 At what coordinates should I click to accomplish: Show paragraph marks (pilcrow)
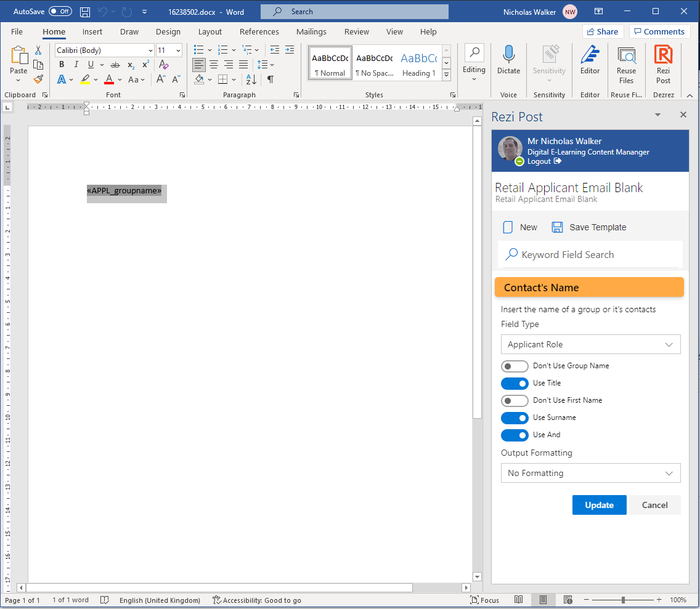pyautogui.click(x=270, y=79)
